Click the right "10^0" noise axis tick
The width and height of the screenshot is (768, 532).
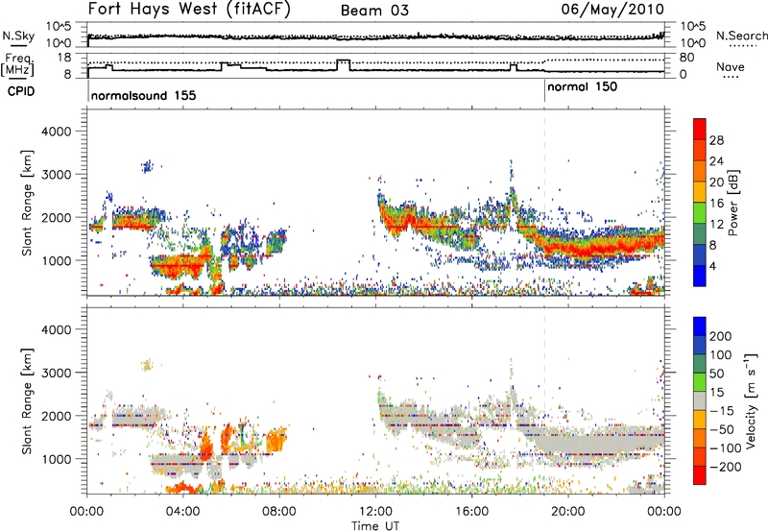(x=692, y=43)
